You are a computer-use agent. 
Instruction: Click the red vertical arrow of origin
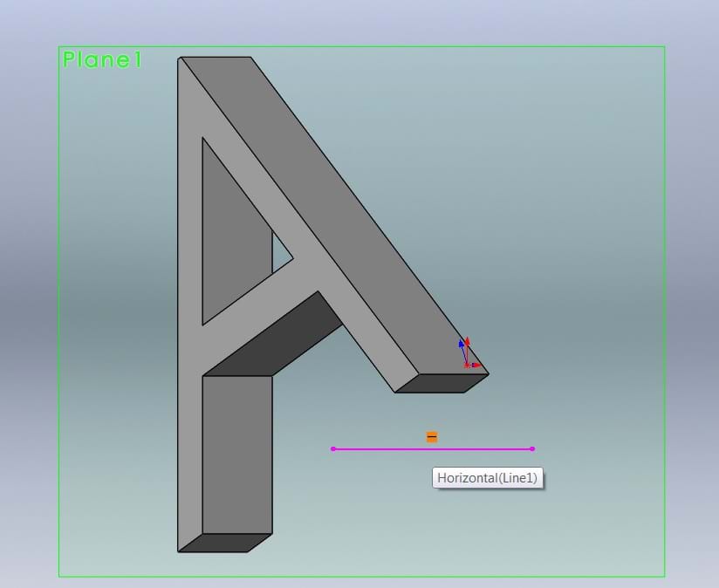467,341
